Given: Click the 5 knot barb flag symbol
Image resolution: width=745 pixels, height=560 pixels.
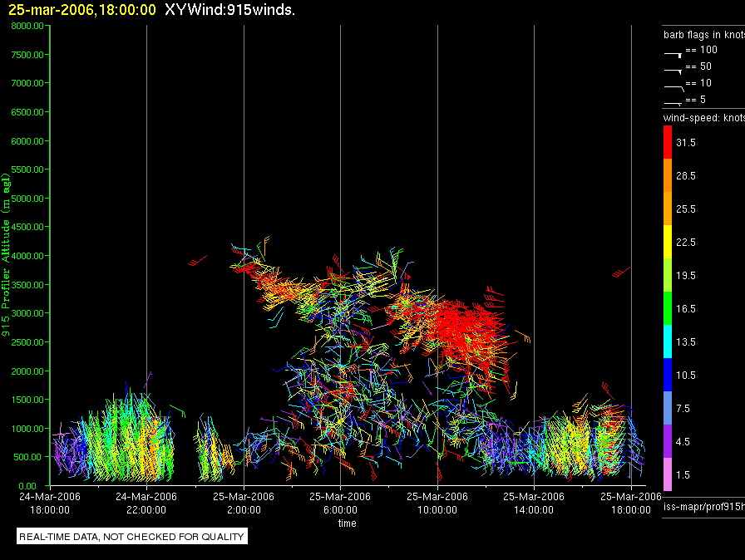Looking at the screenshot, I should pos(673,103).
